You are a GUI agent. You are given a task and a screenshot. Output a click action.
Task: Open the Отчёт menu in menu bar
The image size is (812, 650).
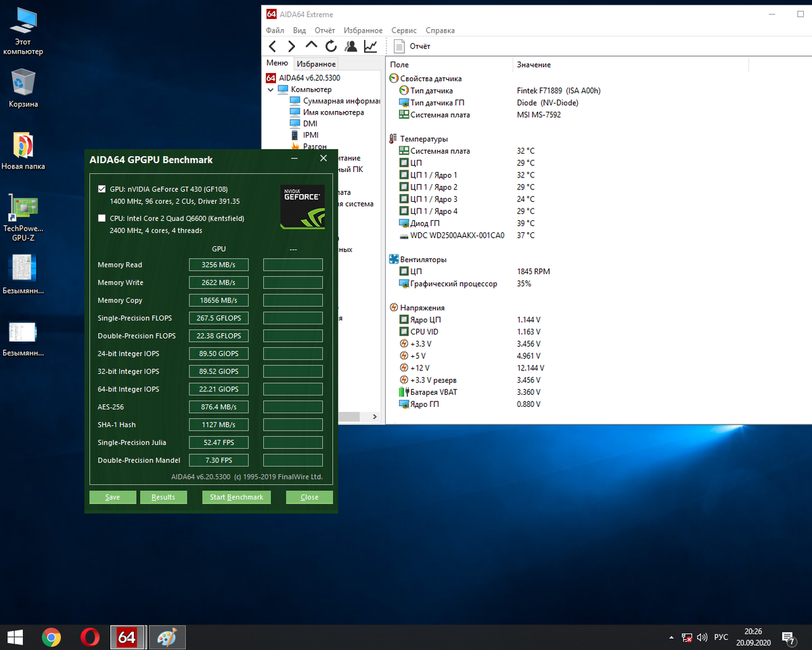[x=325, y=30]
